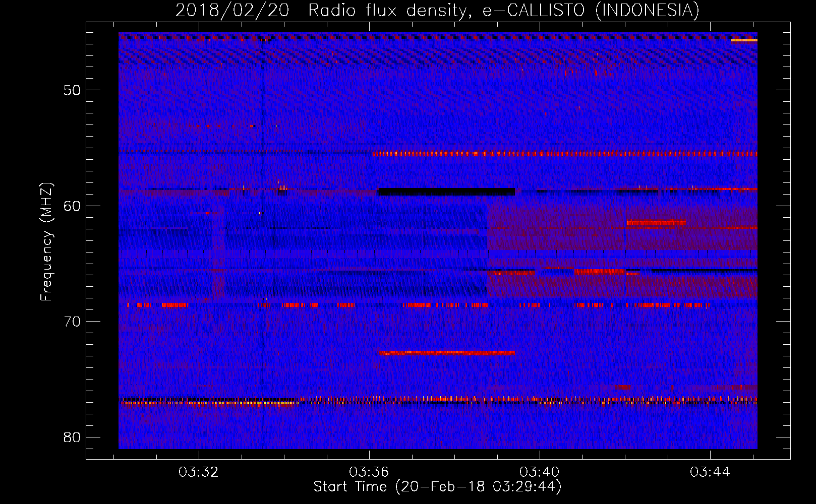The width and height of the screenshot is (816, 504).
Task: Click the 03:40 time tick label
Action: (x=540, y=472)
